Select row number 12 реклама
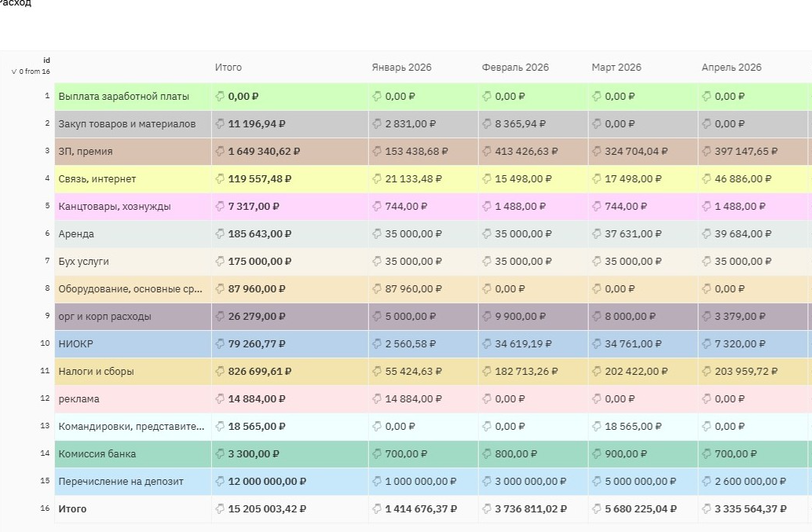Image resolution: width=812 pixels, height=532 pixels. pyautogui.click(x=45, y=398)
